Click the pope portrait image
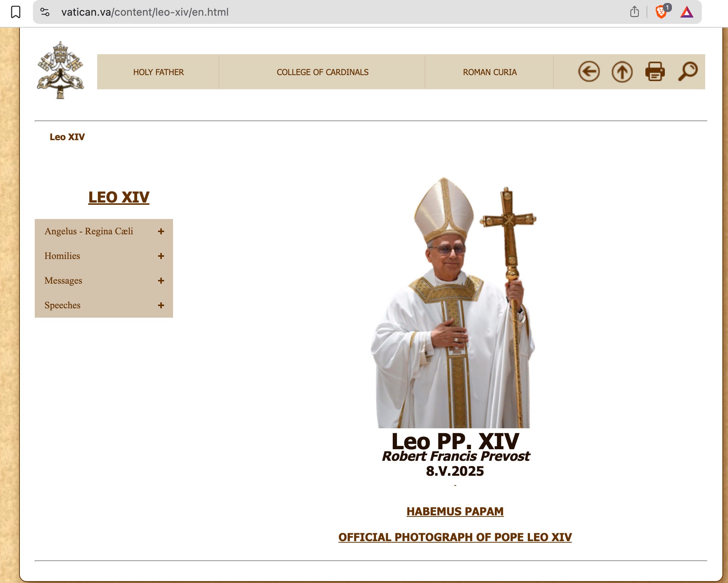Screen dimensions: 728x583 tap(453, 303)
